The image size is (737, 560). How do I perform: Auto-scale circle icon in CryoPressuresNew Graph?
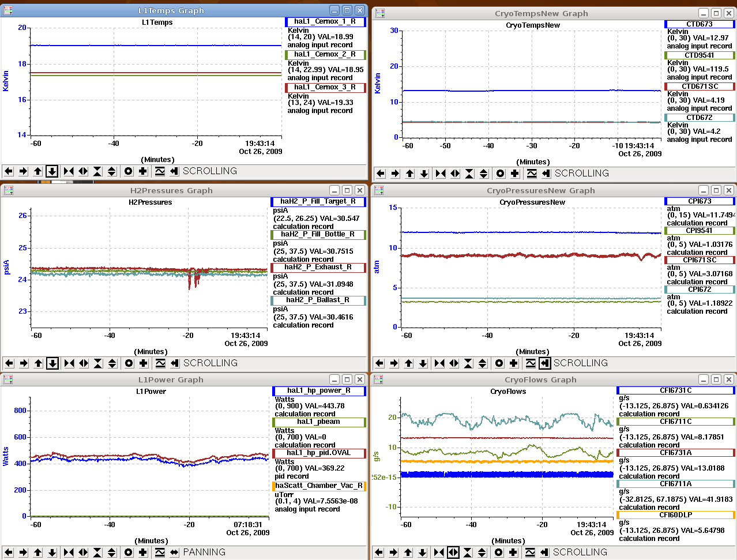pos(499,363)
